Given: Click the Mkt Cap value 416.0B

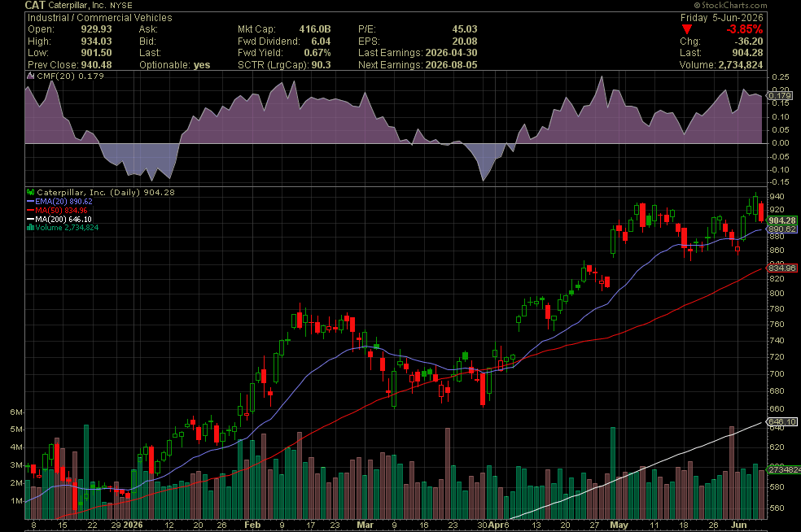Looking at the screenshot, I should coord(315,29).
